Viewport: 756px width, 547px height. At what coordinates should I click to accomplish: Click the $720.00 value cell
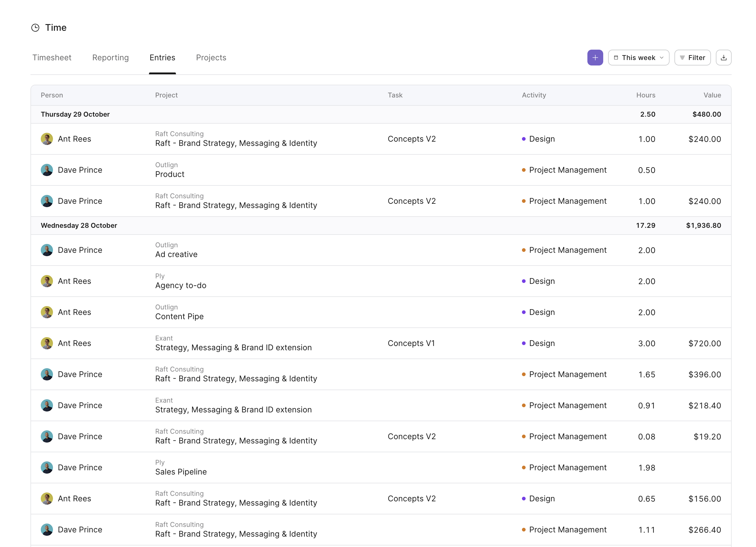pos(705,344)
